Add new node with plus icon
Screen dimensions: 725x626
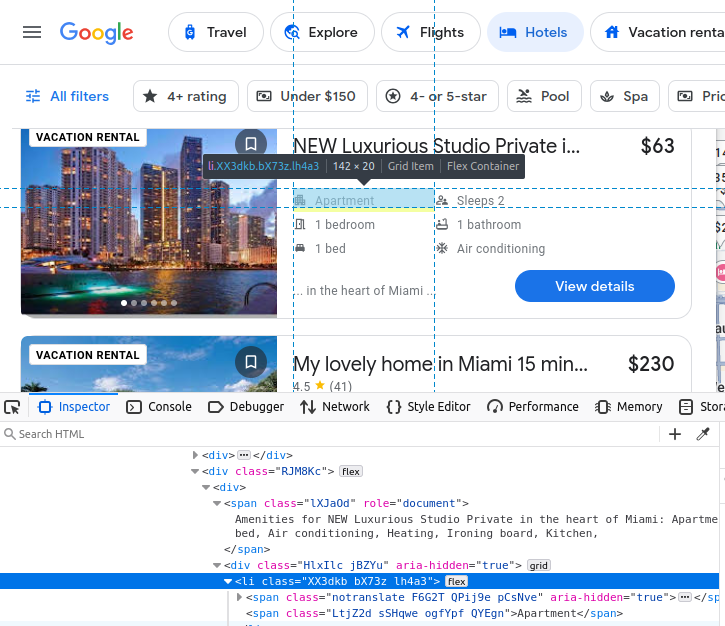[675, 434]
